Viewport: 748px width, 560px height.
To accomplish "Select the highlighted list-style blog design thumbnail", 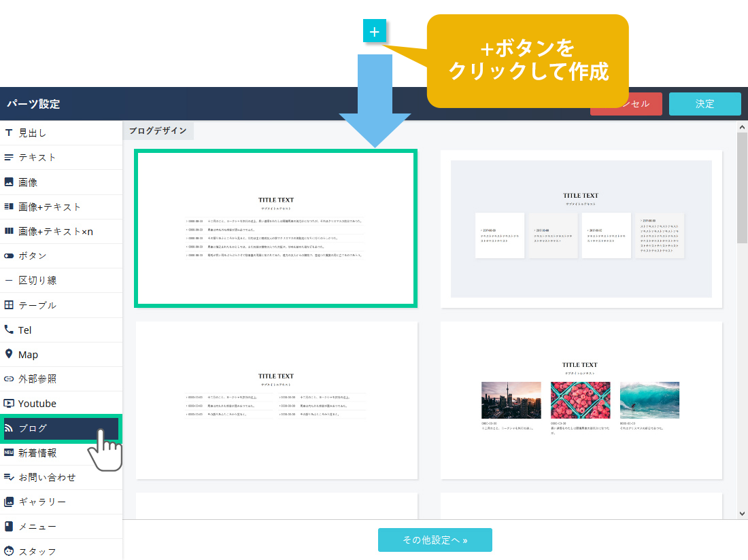I will (x=276, y=229).
